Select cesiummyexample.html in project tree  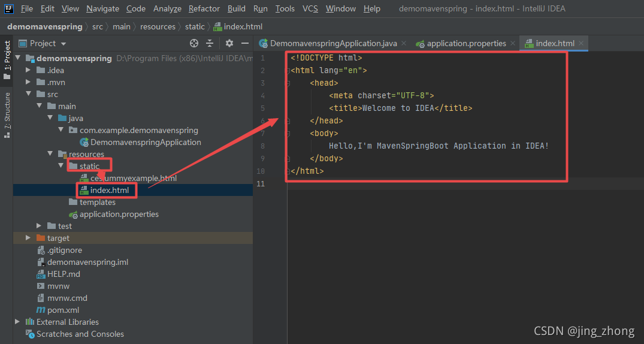pyautogui.click(x=132, y=179)
